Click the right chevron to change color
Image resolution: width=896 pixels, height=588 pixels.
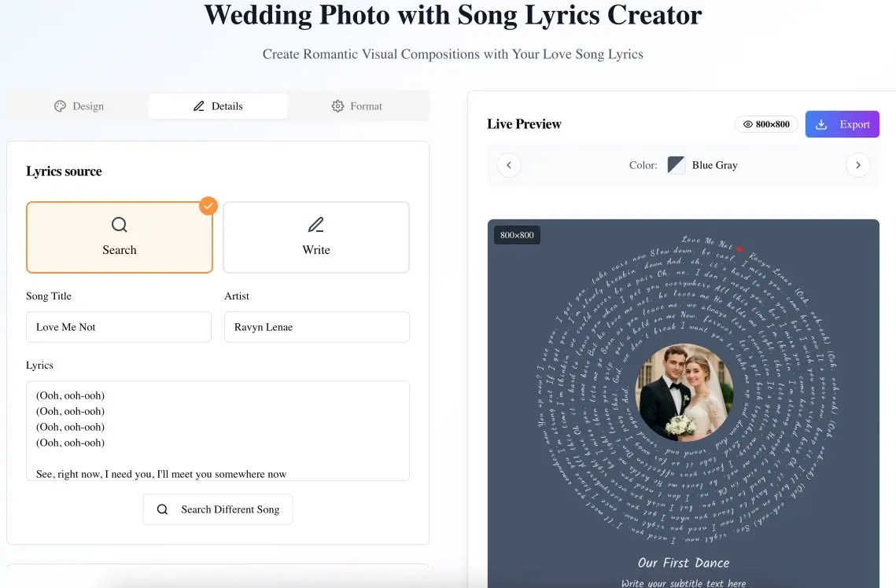[858, 165]
